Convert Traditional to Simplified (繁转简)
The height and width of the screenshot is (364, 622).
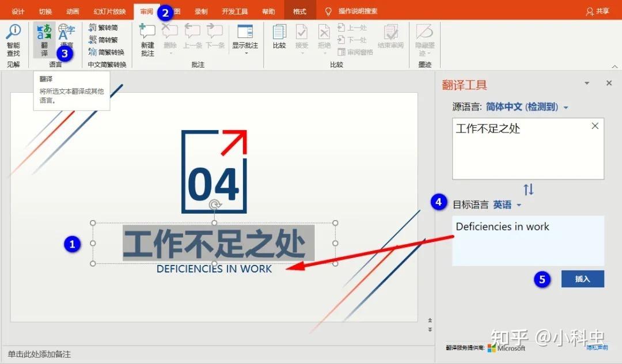(x=103, y=28)
